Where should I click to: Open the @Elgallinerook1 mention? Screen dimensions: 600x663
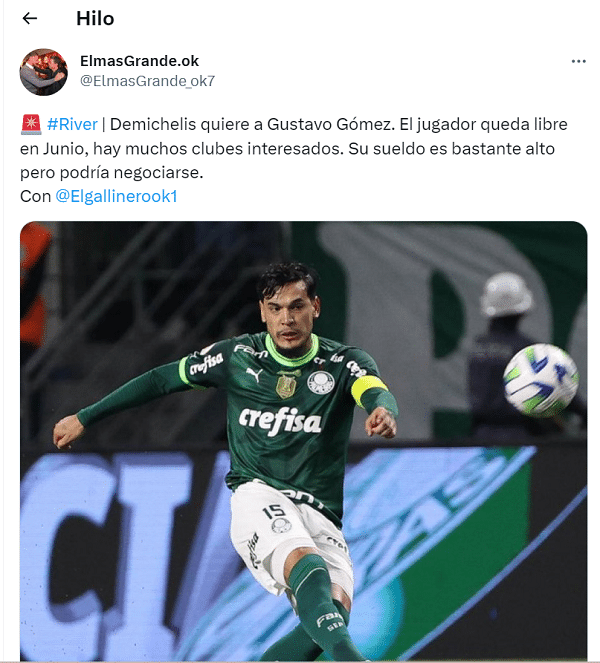pyautogui.click(x=116, y=196)
